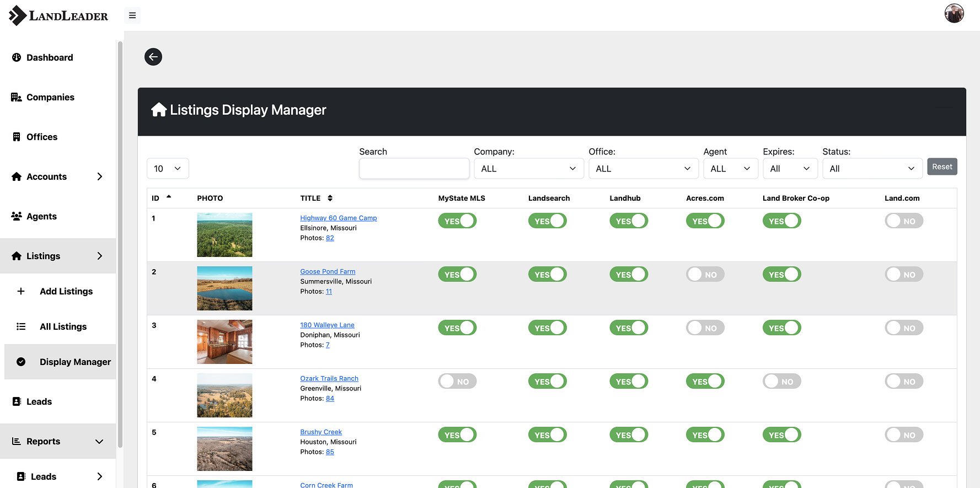980x488 pixels.
Task: Click the plus icon beside Add Listings
Action: [x=21, y=291]
